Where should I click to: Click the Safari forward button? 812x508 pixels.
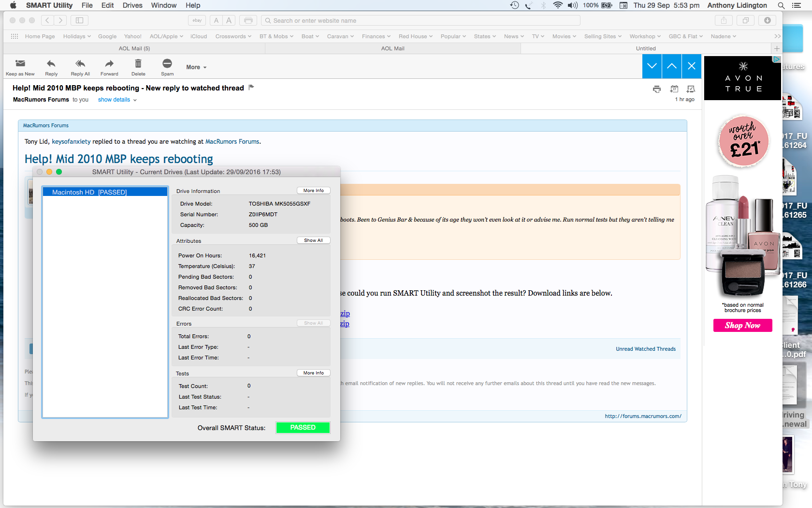[60, 20]
